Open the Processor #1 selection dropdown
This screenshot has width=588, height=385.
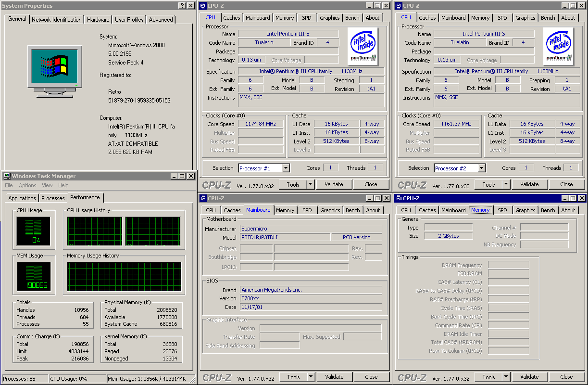point(286,168)
